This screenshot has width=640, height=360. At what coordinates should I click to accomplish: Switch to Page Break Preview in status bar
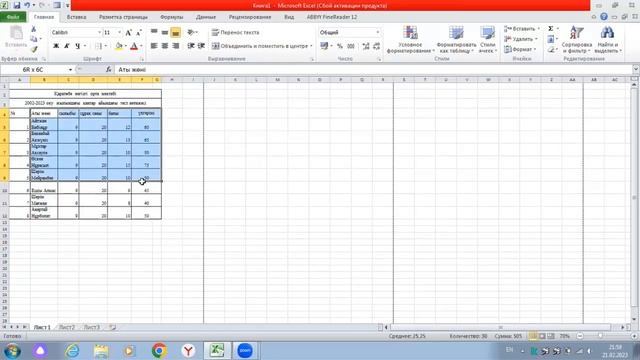click(551, 336)
